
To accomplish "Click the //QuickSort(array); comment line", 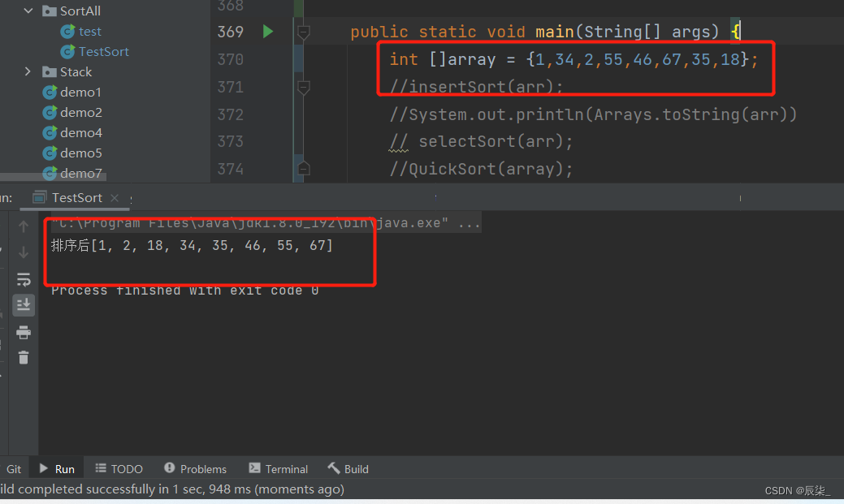I will pos(481,169).
